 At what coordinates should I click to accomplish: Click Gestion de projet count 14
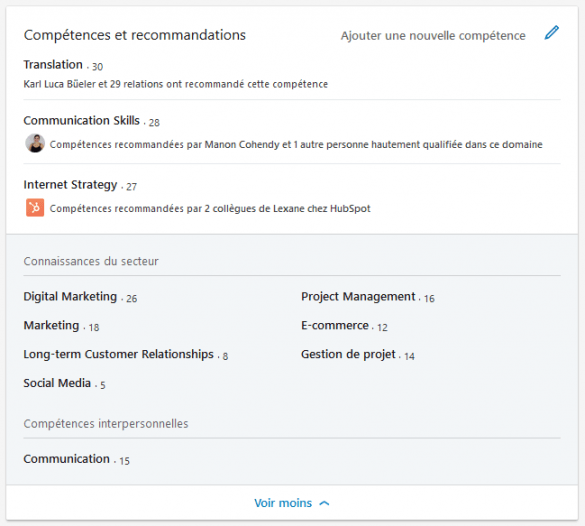tap(409, 356)
